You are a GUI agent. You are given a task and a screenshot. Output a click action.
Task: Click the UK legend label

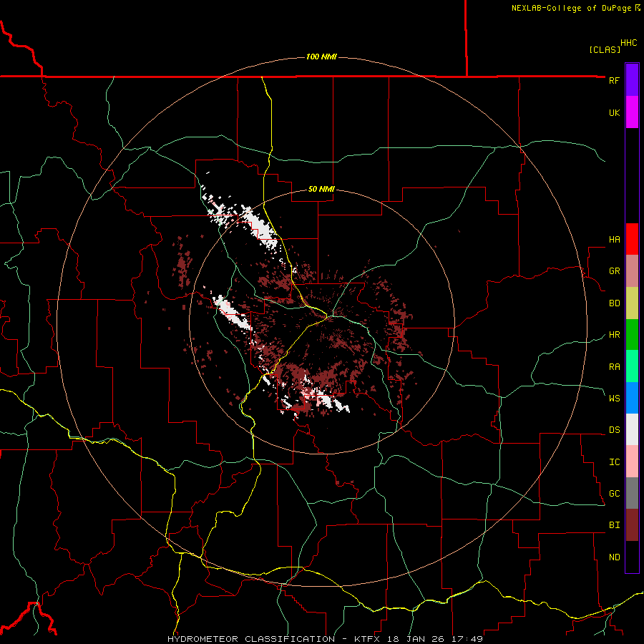(x=614, y=112)
